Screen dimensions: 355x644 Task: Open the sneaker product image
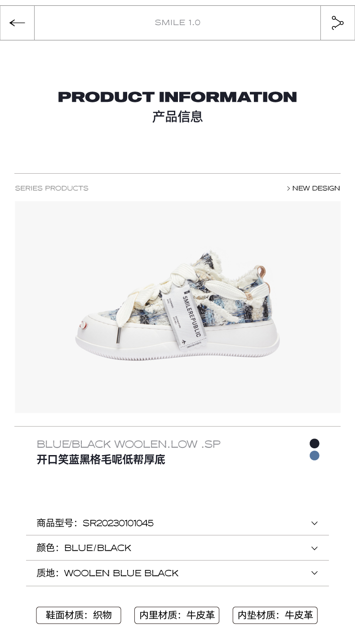click(x=177, y=307)
